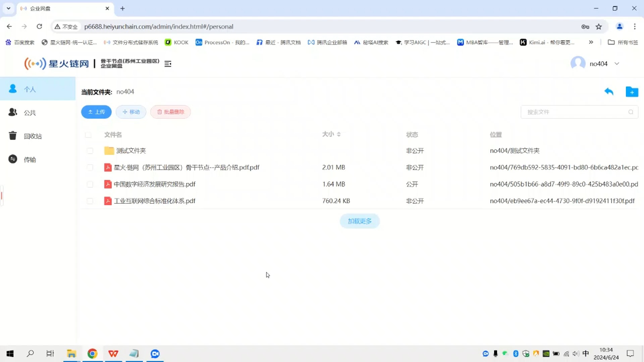This screenshot has height=362, width=644.
Task: Click the back arrow to return to parent folder
Action: coord(609,92)
